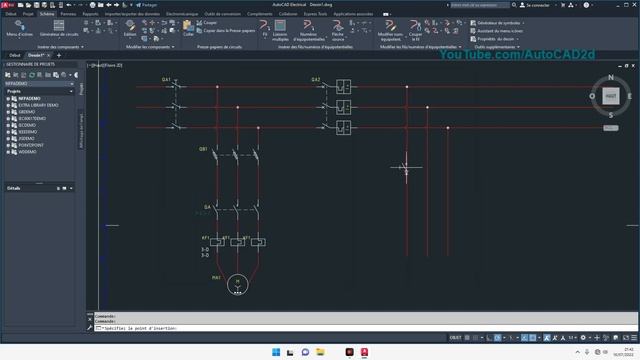Screen dimensions: 640x360
Task: Select the Flèche source tool
Action: [x=338, y=31]
